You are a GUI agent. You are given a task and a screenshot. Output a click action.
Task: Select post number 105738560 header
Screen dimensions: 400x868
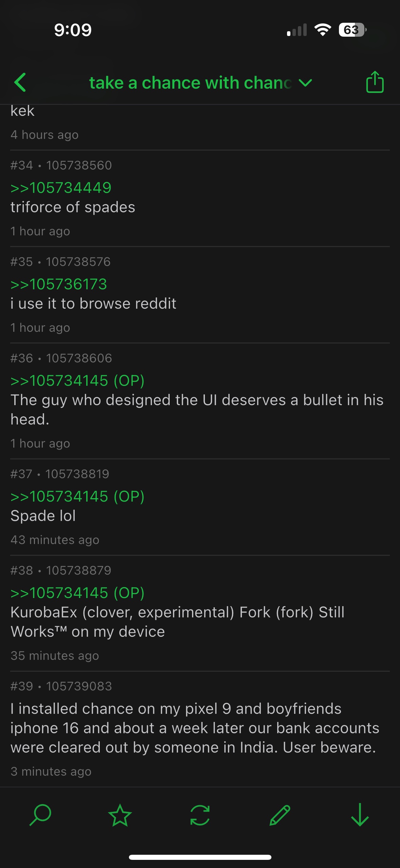(61, 165)
